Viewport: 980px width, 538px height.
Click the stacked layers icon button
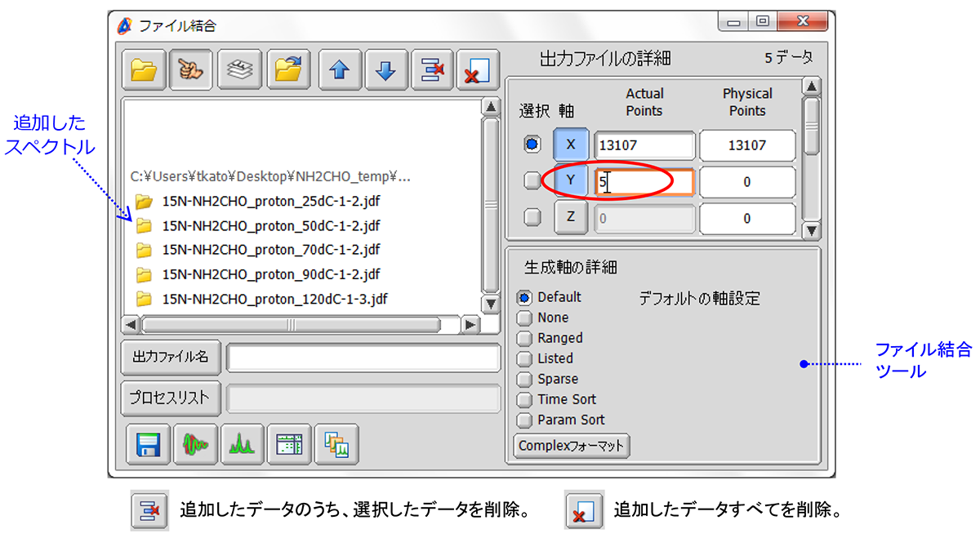click(239, 70)
